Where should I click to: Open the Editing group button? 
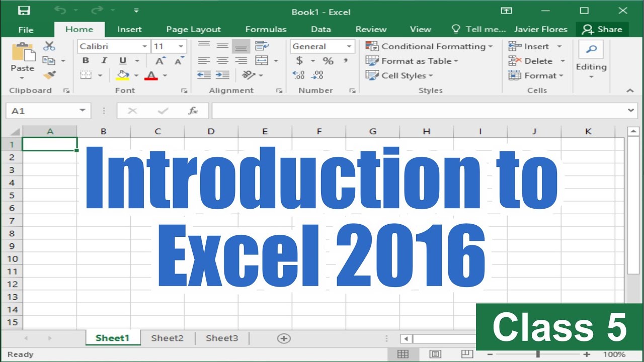[591, 60]
